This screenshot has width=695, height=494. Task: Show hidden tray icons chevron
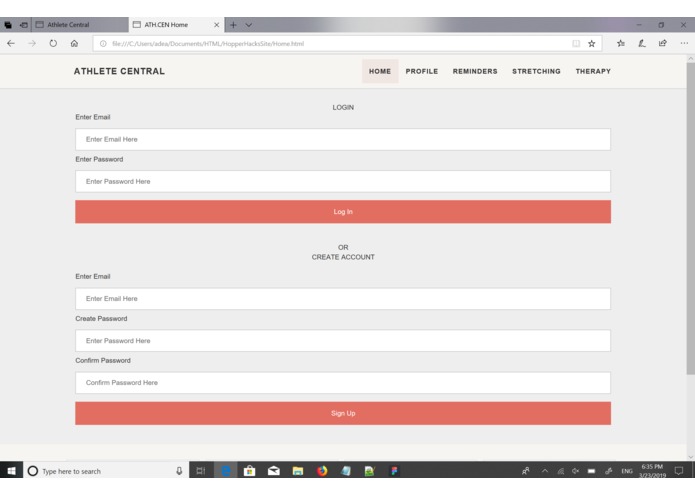(x=545, y=471)
